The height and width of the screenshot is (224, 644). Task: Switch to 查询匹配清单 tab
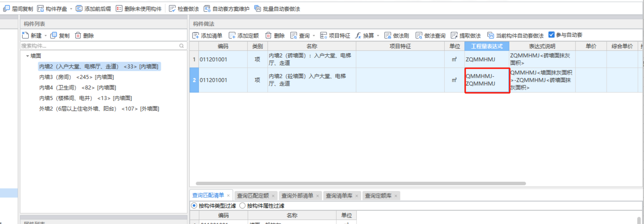pos(208,195)
